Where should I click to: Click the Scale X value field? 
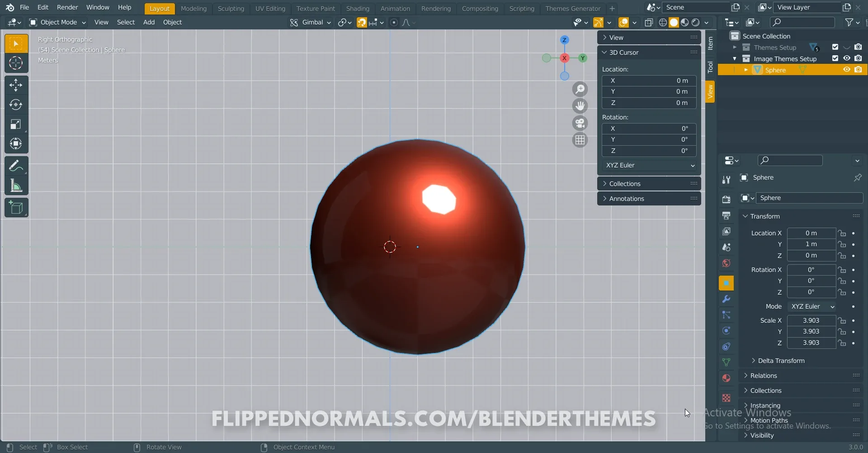point(811,320)
